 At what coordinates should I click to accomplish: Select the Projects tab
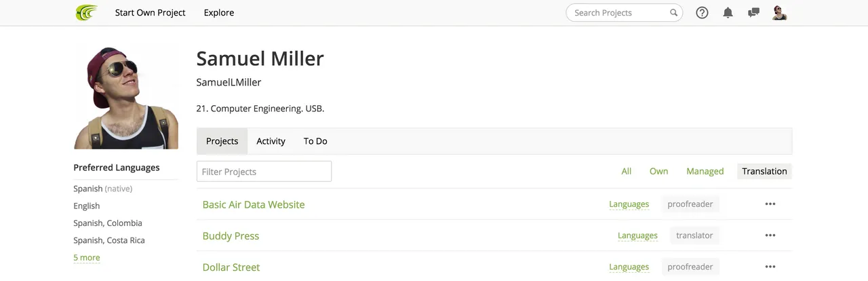click(222, 141)
